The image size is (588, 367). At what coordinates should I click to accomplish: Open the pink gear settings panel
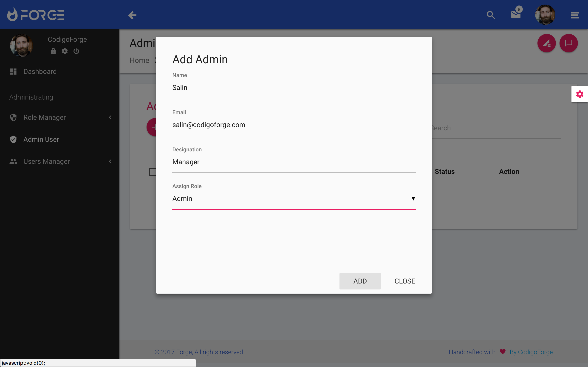pyautogui.click(x=580, y=94)
